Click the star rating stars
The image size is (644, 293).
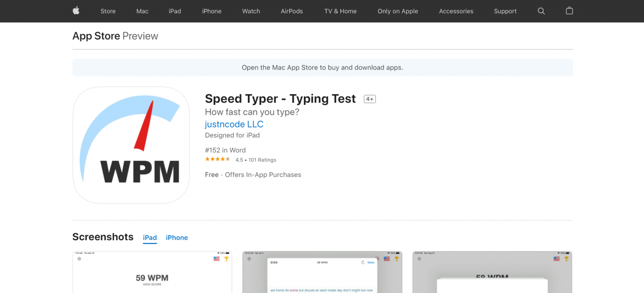pos(218,159)
